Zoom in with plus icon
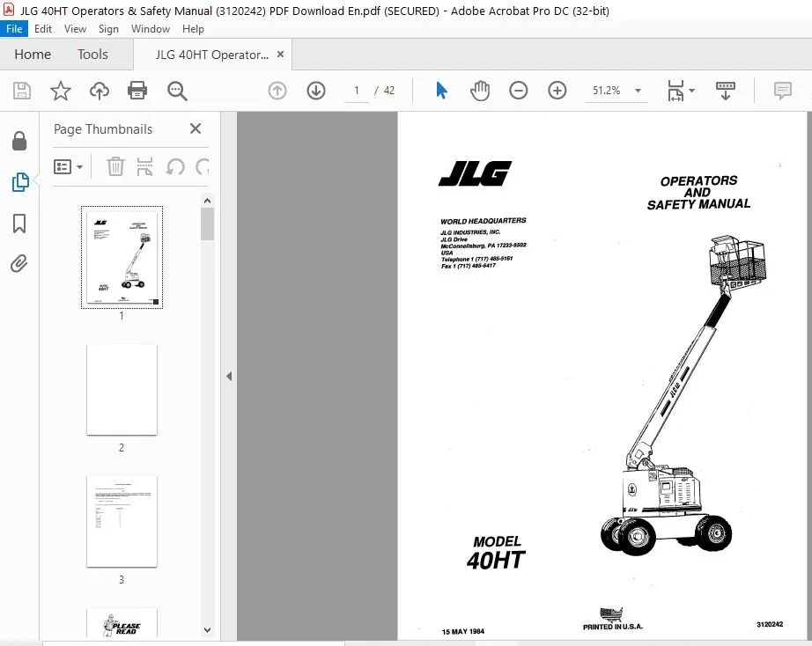 tap(557, 91)
